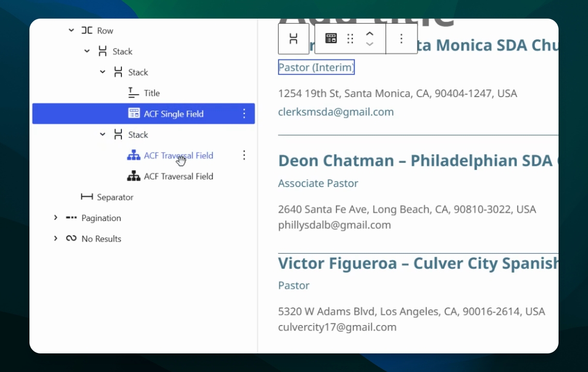Open Victor Figueroa – Culver City Spanish title
The width and height of the screenshot is (588, 372).
(418, 263)
